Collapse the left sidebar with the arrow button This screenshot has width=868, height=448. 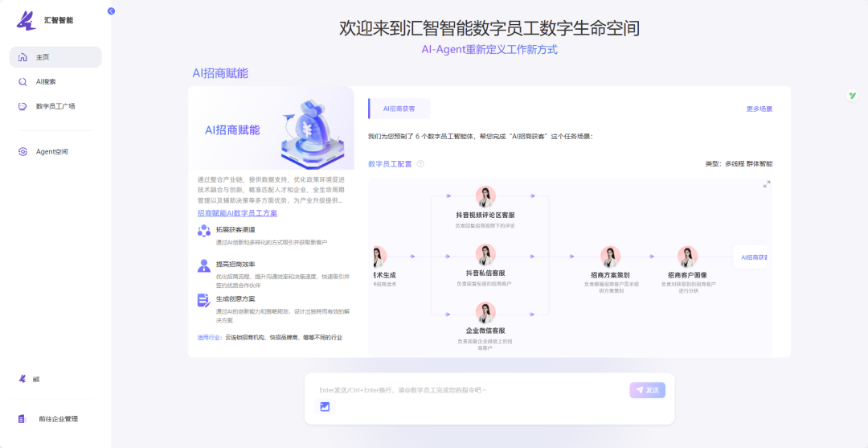coord(111,10)
